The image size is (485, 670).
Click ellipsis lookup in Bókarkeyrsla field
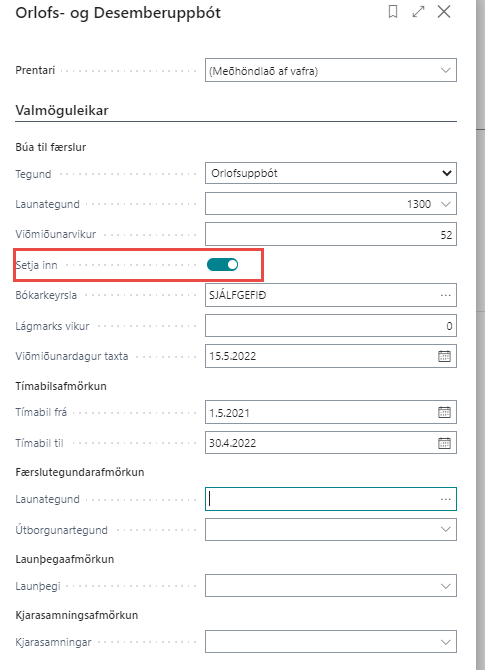click(446, 295)
